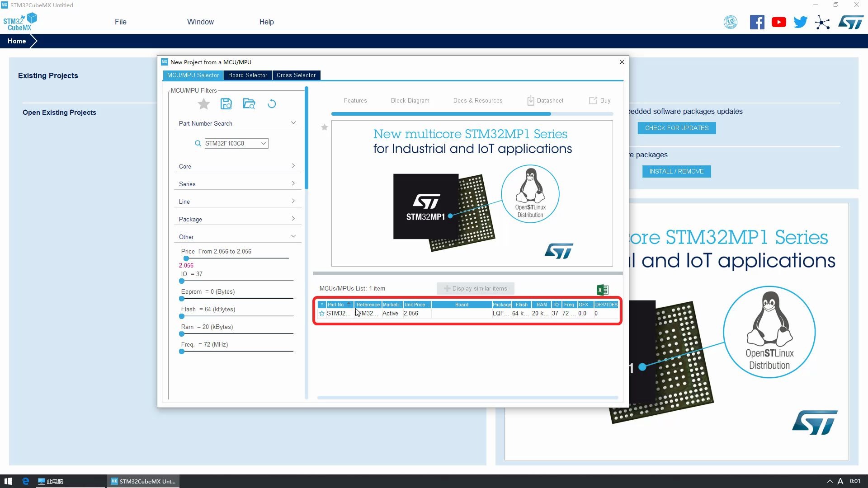Open ST Facebook page icon
Image resolution: width=868 pixels, height=488 pixels.
757,22
